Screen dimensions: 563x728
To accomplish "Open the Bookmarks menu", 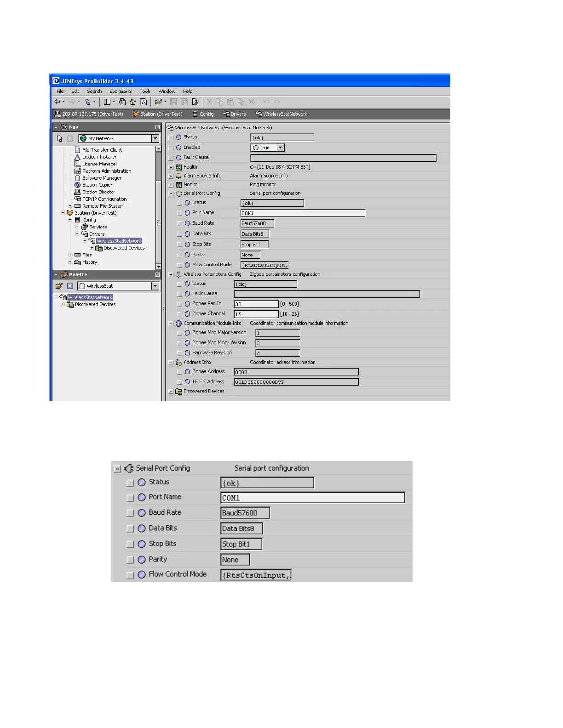I will 121,91.
